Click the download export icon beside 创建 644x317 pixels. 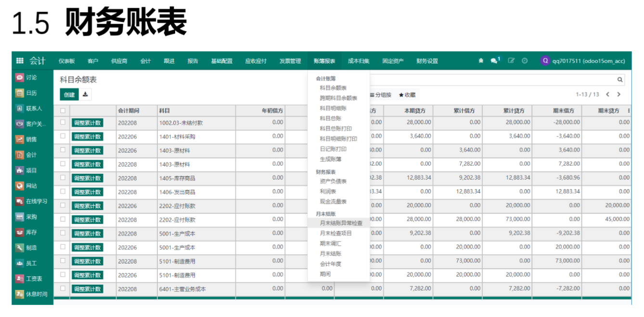(85, 94)
